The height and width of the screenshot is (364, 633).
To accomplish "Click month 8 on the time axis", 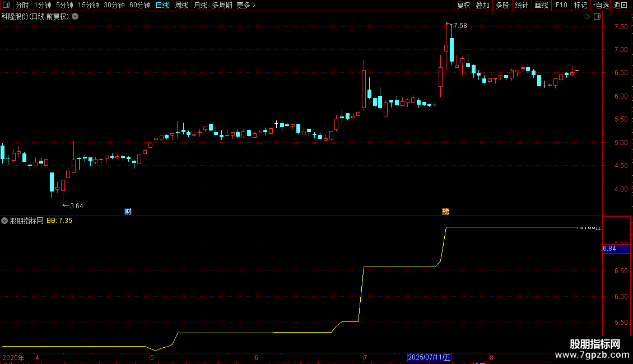I will point(491,358).
